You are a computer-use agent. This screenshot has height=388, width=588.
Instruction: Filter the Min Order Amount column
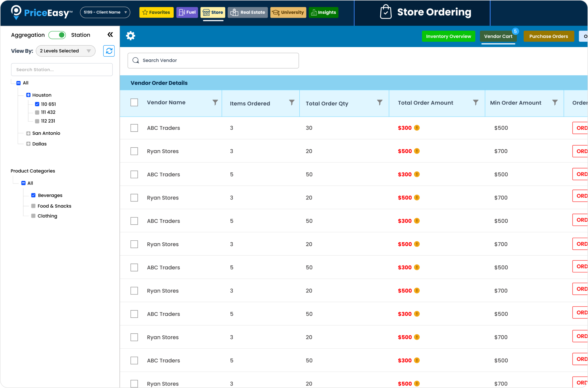click(x=555, y=103)
